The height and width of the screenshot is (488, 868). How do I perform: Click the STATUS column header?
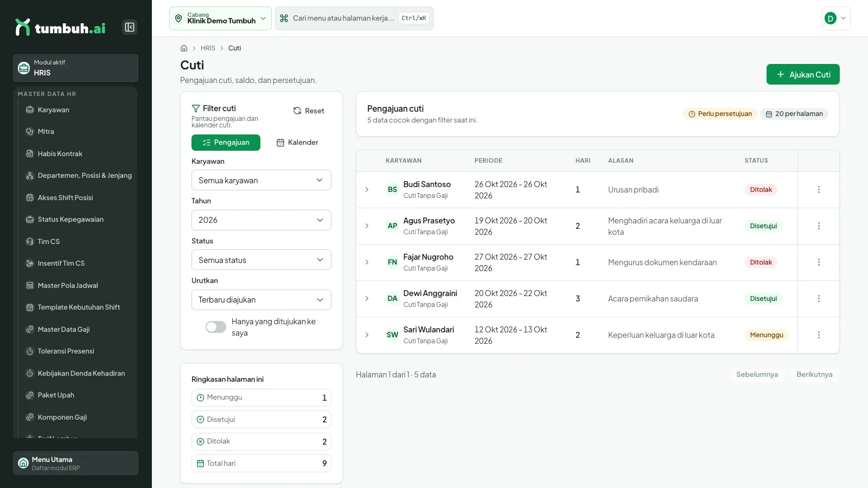pyautogui.click(x=756, y=161)
